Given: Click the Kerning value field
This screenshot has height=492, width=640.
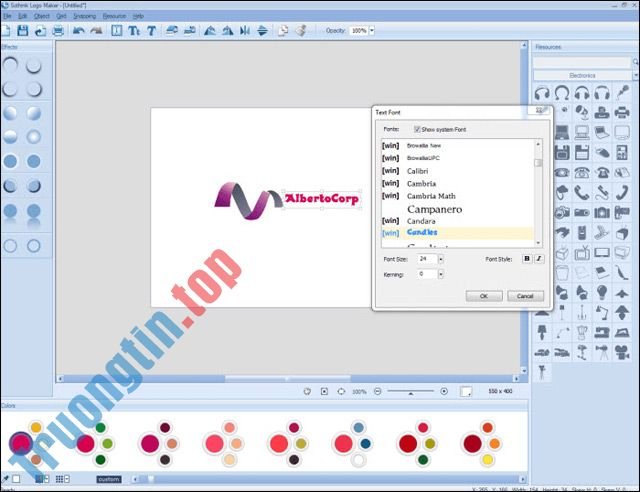Looking at the screenshot, I should point(427,274).
